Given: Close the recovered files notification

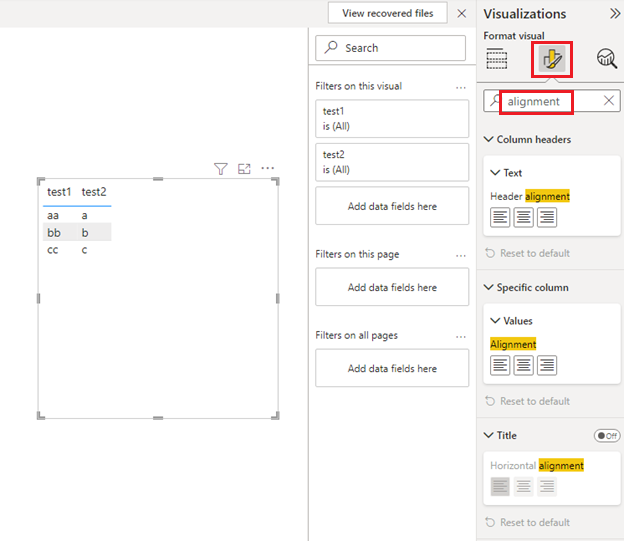Looking at the screenshot, I should click(462, 14).
